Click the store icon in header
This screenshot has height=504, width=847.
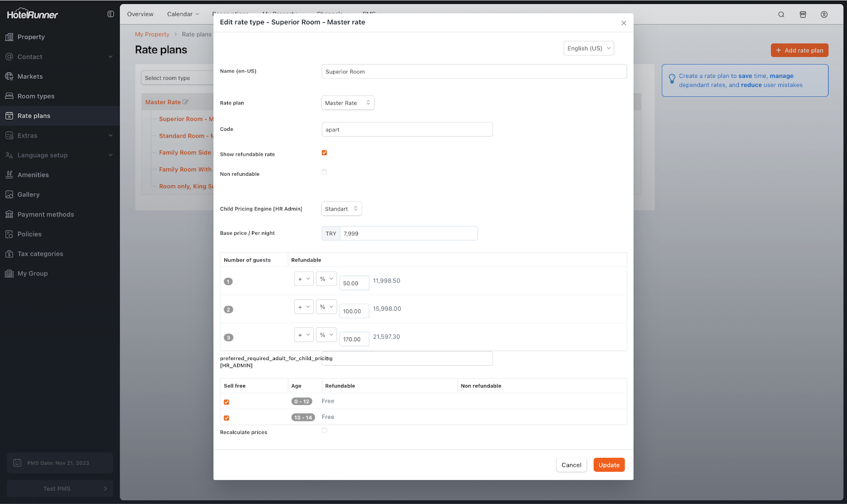pyautogui.click(x=803, y=14)
